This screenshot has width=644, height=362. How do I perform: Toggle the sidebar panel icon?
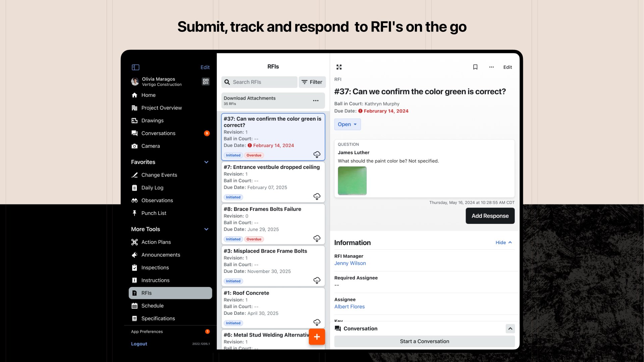click(136, 67)
